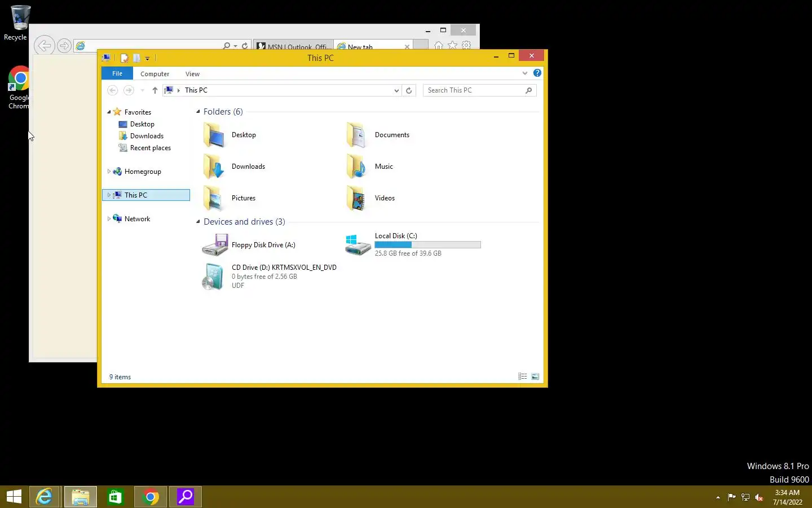Image resolution: width=812 pixels, height=508 pixels.
Task: Expand the Homegroup tree node
Action: point(109,172)
